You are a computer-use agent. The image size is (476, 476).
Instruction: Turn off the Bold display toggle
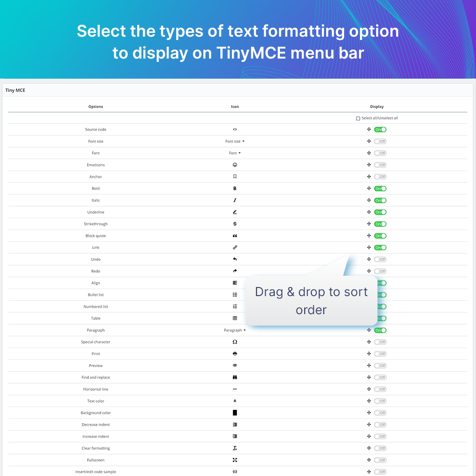380,188
